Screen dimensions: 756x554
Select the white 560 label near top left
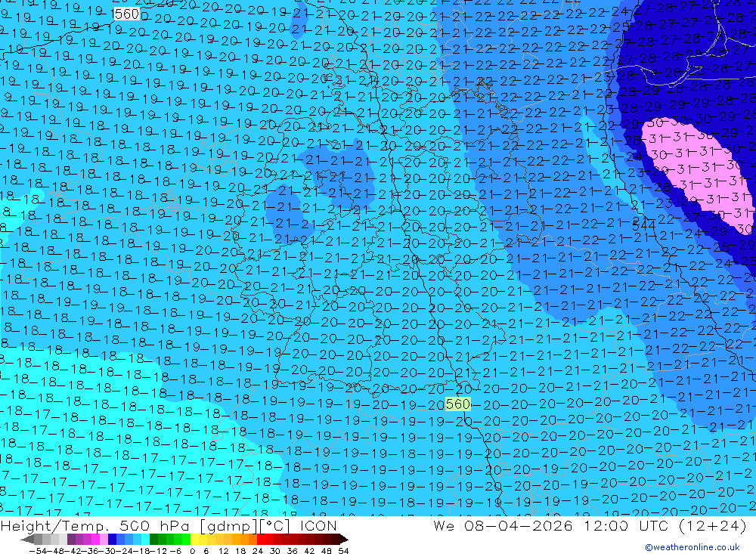[125, 14]
